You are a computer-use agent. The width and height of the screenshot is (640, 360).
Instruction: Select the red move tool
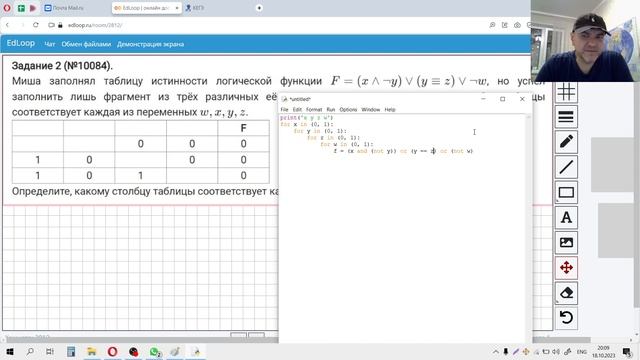pyautogui.click(x=566, y=268)
